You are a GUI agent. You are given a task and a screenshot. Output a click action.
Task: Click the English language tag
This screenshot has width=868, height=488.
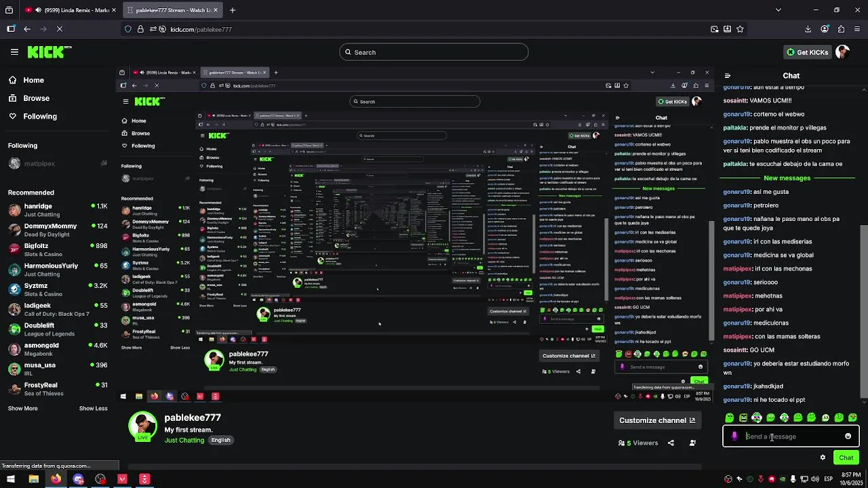[x=220, y=440]
